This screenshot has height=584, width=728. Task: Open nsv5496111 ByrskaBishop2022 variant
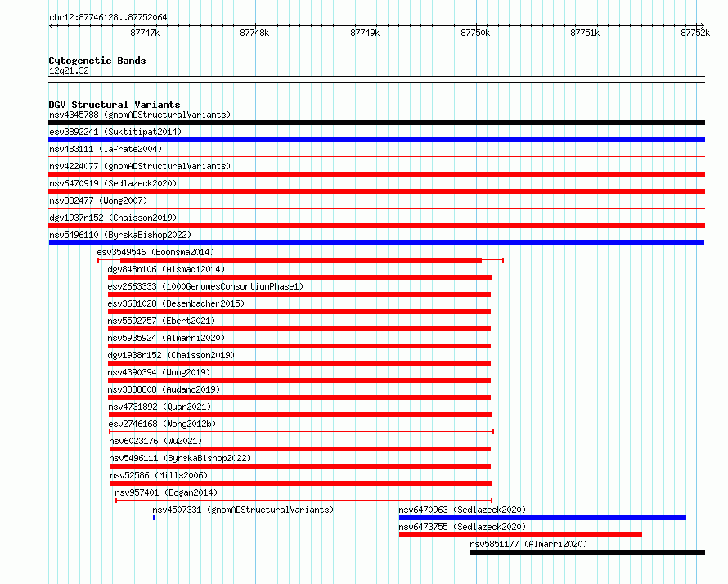180,458
